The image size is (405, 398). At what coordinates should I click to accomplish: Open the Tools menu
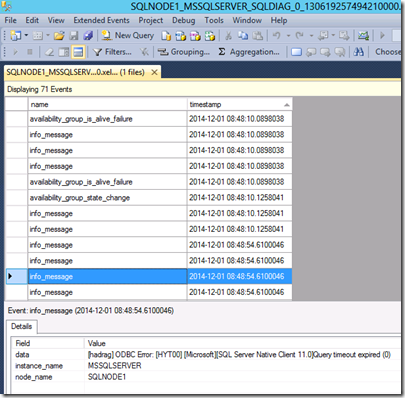pyautogui.click(x=214, y=20)
